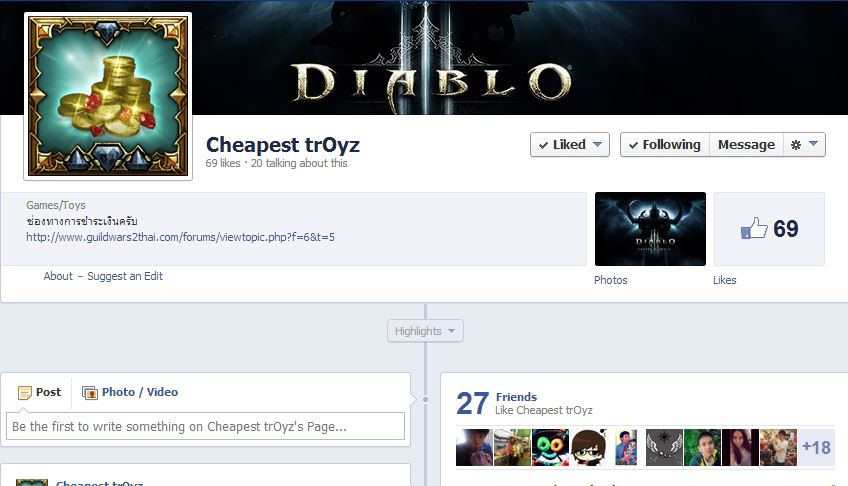Open the About link
This screenshot has width=848, height=486.
pos(58,276)
